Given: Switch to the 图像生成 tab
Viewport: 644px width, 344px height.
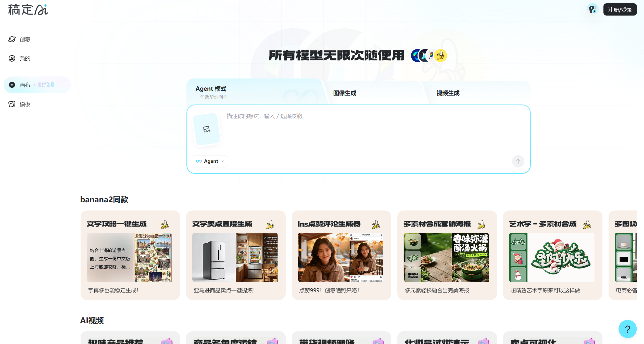Looking at the screenshot, I should (x=345, y=93).
